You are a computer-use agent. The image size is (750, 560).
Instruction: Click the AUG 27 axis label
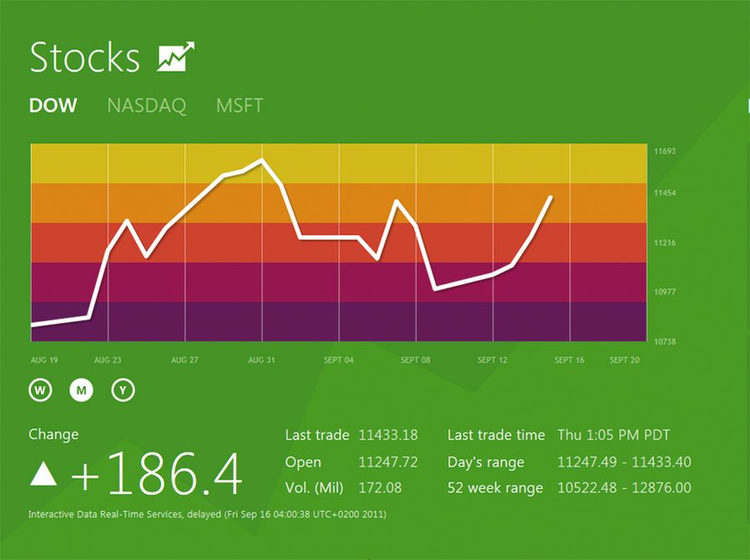[185, 360]
